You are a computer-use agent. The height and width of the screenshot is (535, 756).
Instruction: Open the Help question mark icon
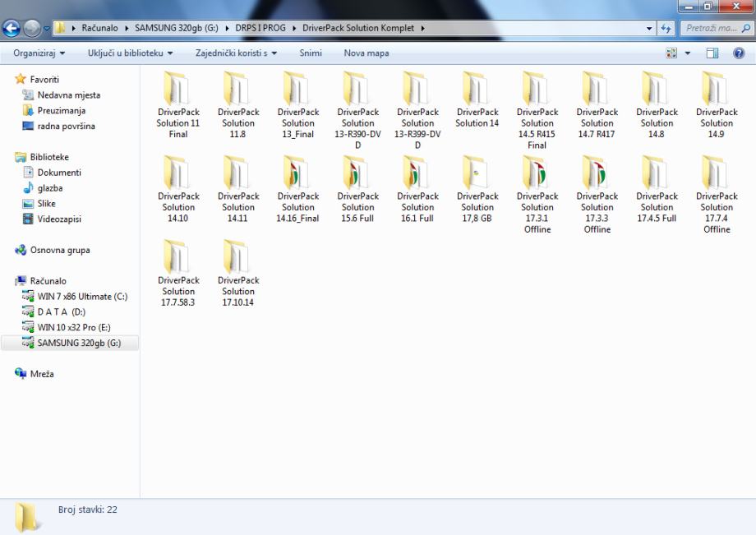tap(738, 53)
